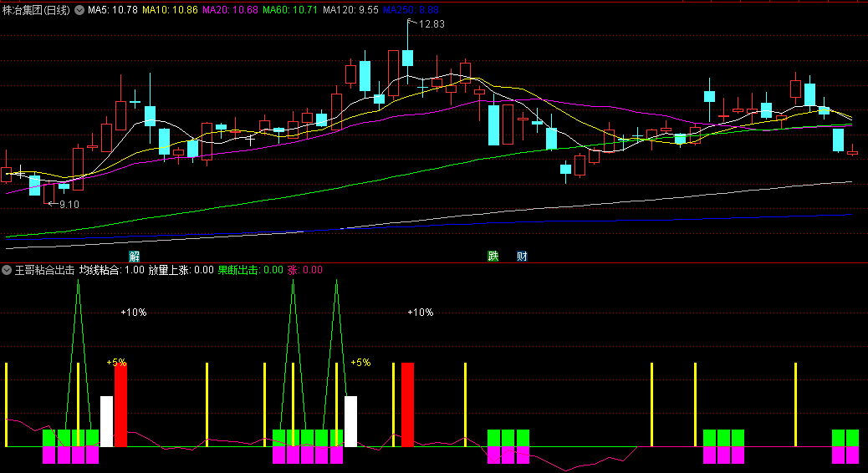Click the red candlestick at the 9.10 low
The width and height of the screenshot is (868, 473).
(x=49, y=194)
